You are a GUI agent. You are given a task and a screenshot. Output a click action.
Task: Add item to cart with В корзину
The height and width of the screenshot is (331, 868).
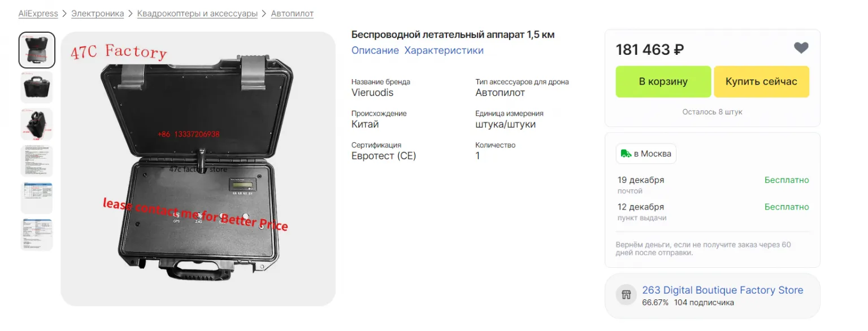point(663,81)
